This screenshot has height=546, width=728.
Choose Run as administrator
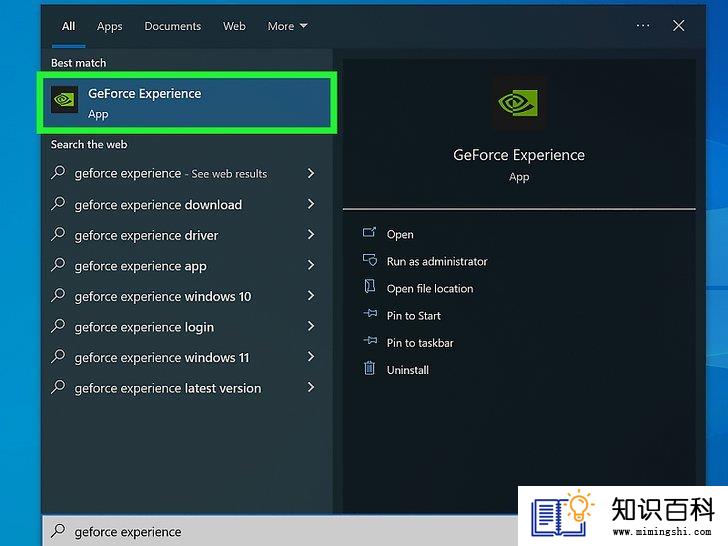pos(437,261)
